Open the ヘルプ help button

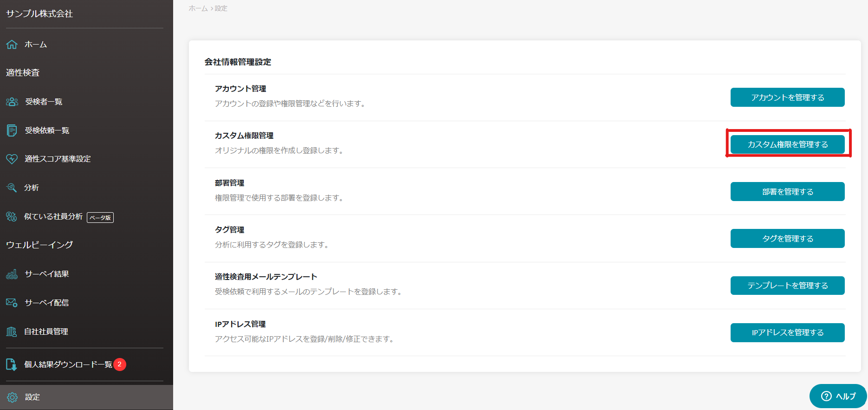pyautogui.click(x=838, y=396)
